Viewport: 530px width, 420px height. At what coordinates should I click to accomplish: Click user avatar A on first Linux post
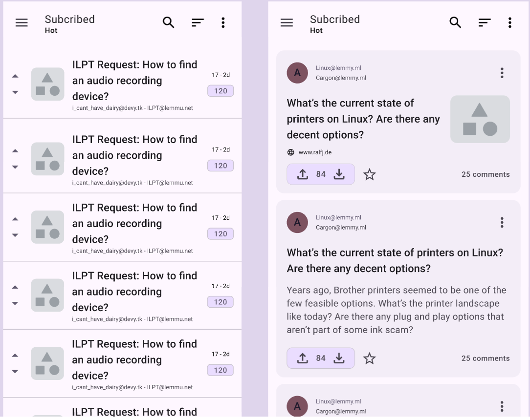[297, 73]
